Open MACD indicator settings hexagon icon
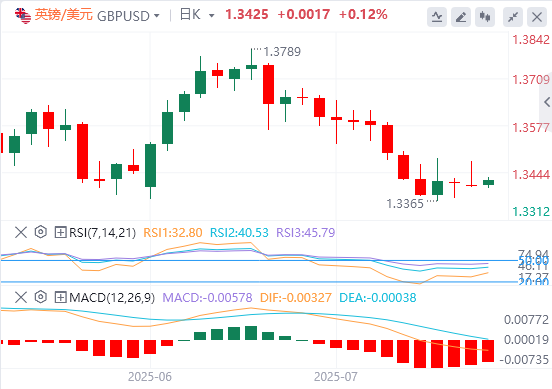Screen dimensions: 552x389 point(40,297)
